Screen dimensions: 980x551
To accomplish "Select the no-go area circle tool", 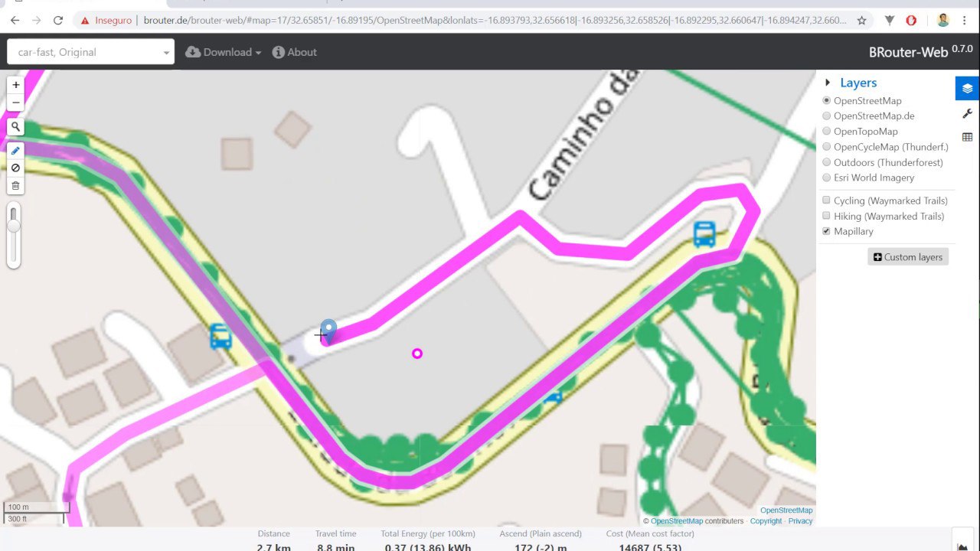I will 15,168.
